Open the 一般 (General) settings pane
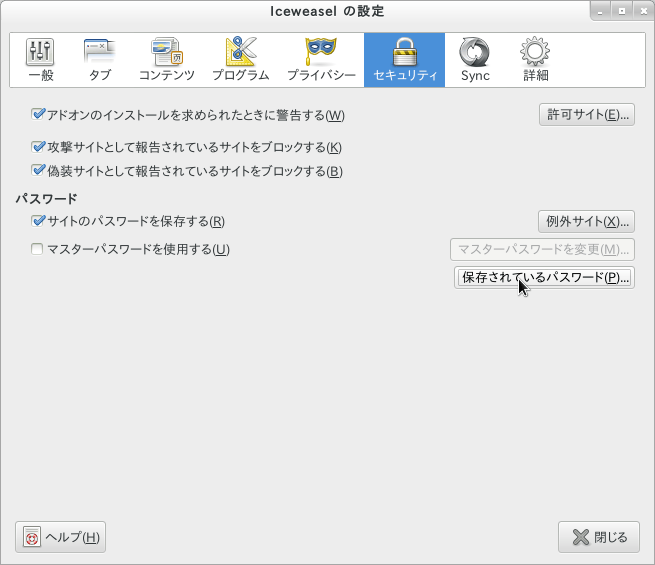The height and width of the screenshot is (565, 655). pyautogui.click(x=41, y=60)
